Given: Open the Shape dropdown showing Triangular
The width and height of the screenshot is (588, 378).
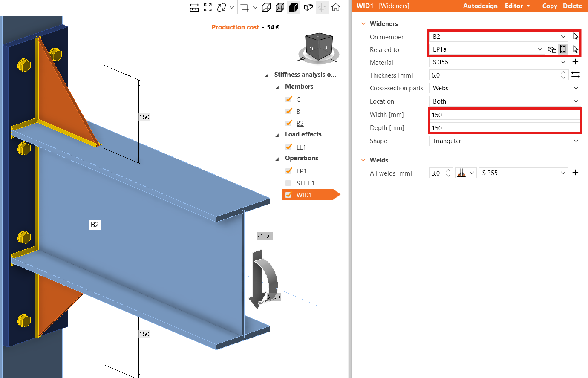Looking at the screenshot, I should [x=505, y=141].
